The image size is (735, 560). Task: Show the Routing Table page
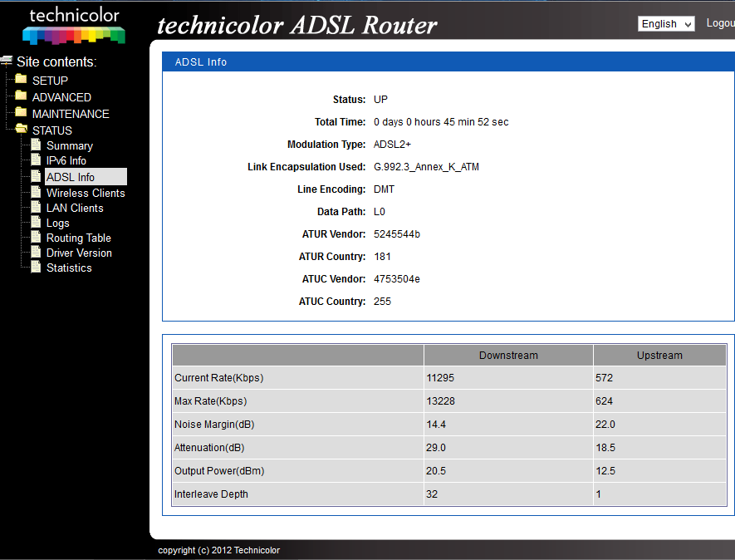pos(79,238)
